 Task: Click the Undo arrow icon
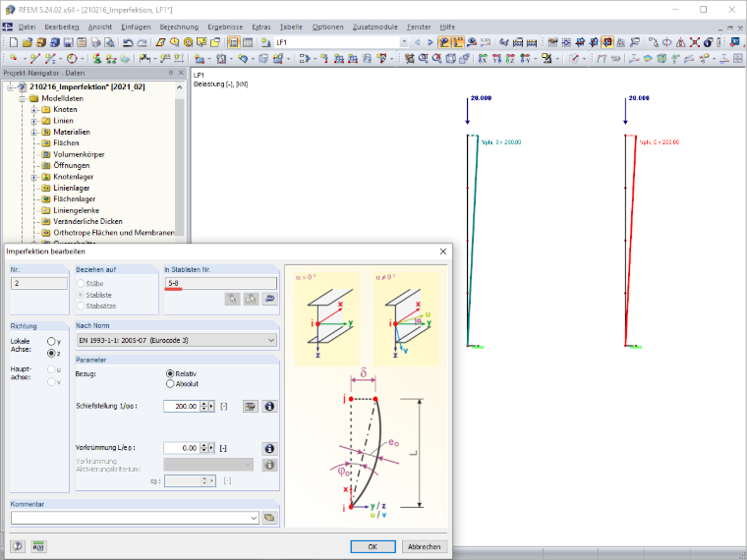(x=128, y=42)
